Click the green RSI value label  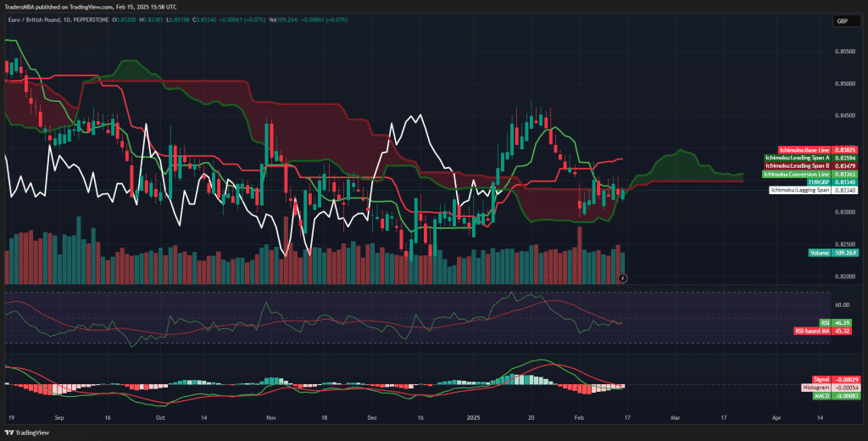pos(836,322)
